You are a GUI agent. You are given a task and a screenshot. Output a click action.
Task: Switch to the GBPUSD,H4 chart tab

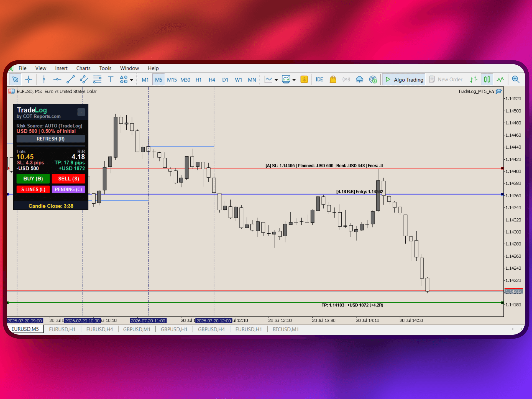click(x=211, y=329)
